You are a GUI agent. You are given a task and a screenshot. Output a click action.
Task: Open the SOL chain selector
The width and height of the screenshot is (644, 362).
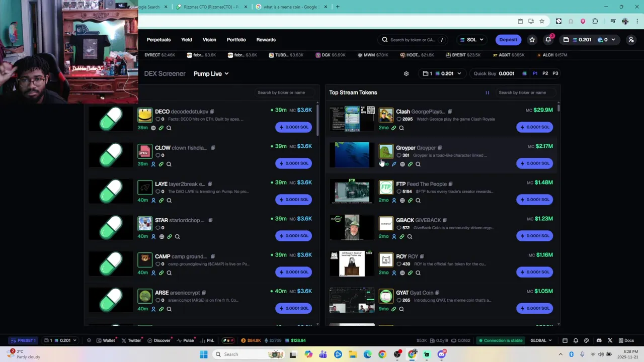(471, 40)
